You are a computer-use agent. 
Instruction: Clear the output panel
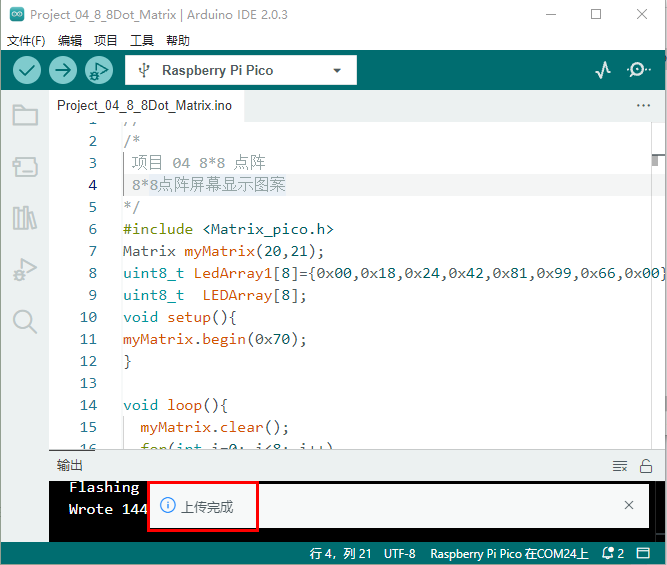click(x=620, y=466)
